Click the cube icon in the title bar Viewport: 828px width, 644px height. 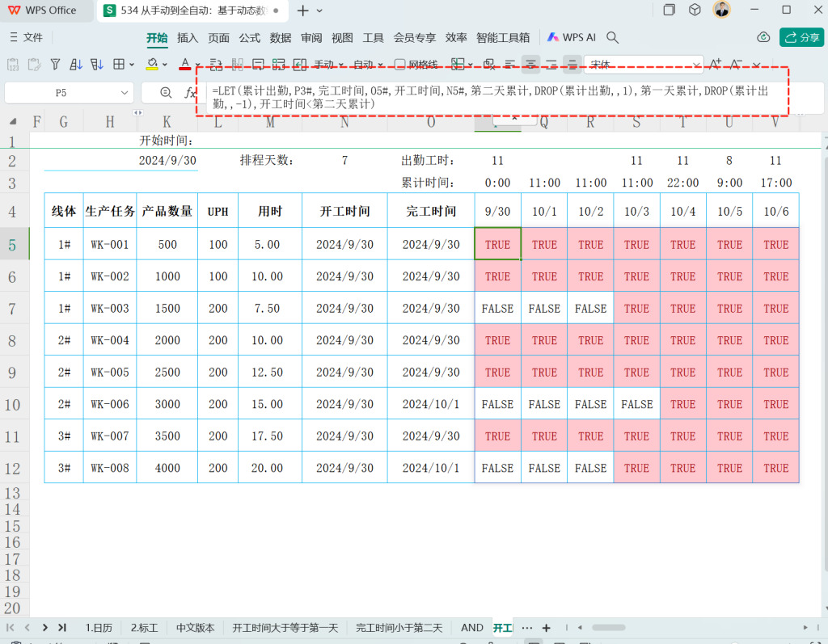point(695,10)
